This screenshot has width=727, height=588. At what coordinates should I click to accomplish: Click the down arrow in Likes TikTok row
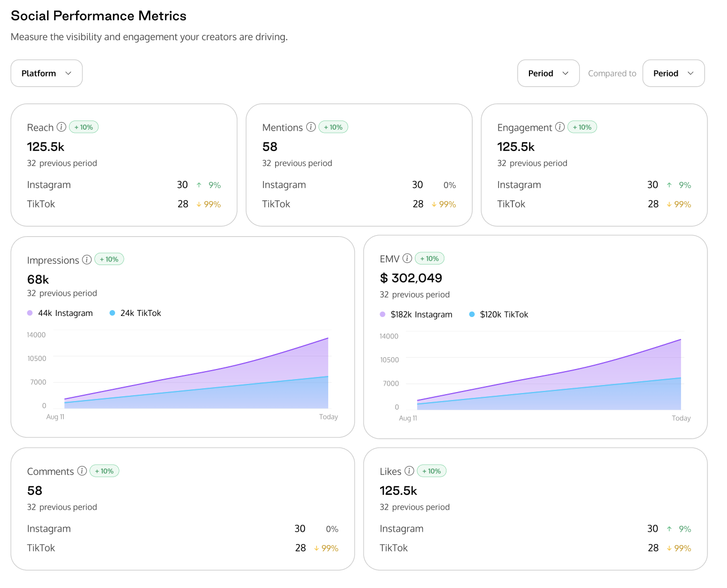(669, 548)
